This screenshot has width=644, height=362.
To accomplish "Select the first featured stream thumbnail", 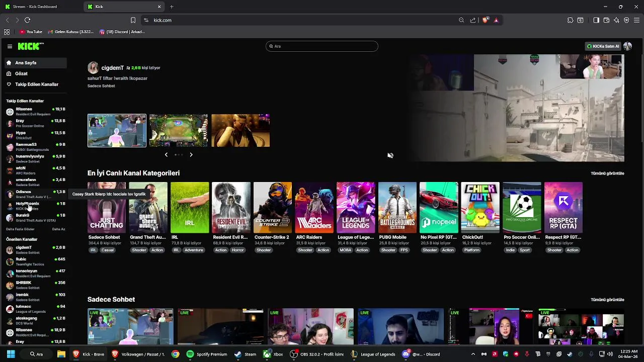I will (x=117, y=131).
